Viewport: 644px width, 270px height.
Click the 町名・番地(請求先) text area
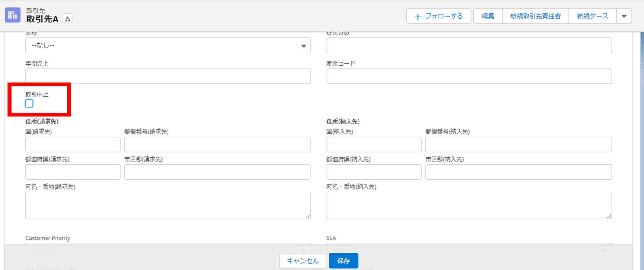click(168, 205)
